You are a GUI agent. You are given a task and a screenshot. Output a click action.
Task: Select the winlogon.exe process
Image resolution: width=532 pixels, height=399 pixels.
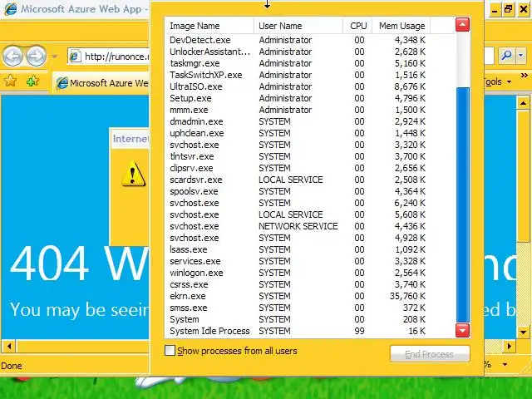coord(298,273)
